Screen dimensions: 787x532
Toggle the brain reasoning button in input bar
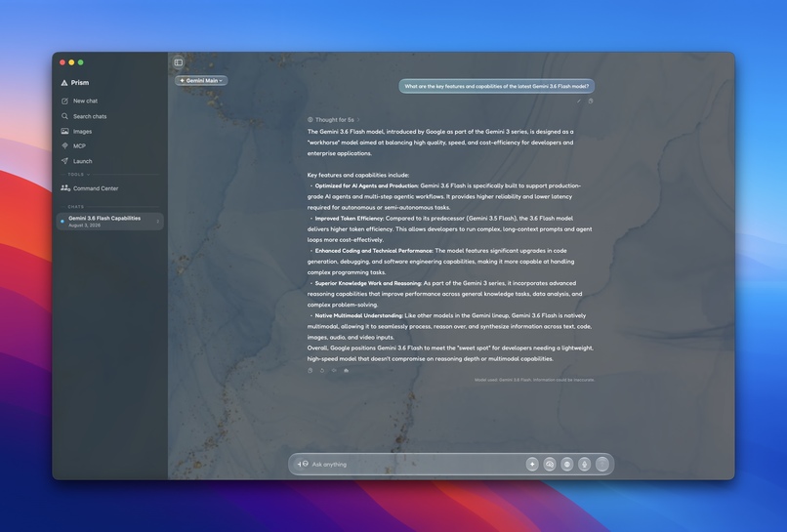pos(550,465)
